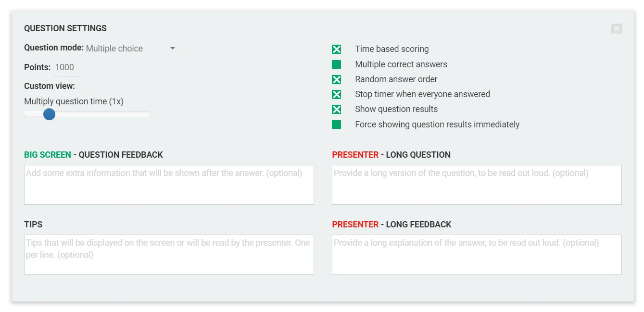The width and height of the screenshot is (644, 312).
Task: Disable Random answer order
Action: [x=336, y=79]
